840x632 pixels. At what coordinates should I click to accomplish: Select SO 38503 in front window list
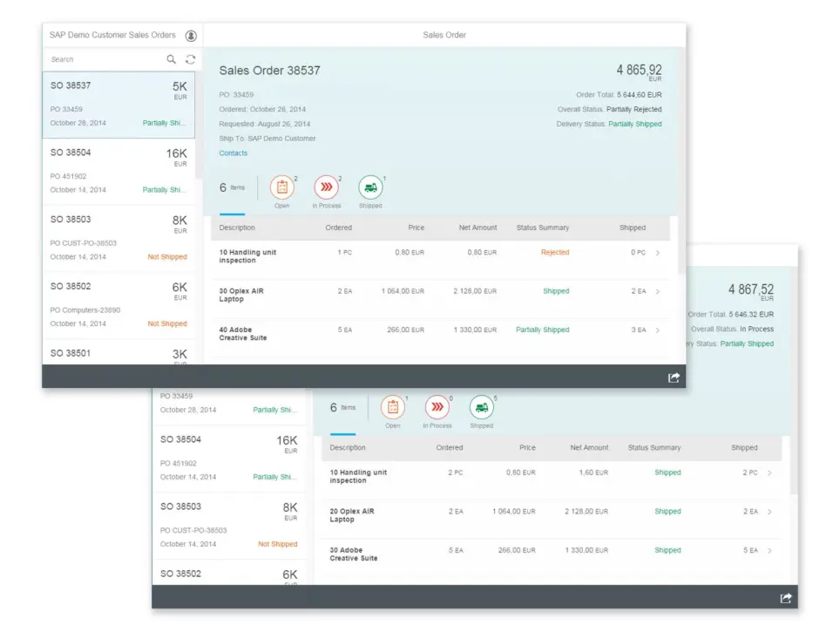click(x=119, y=239)
